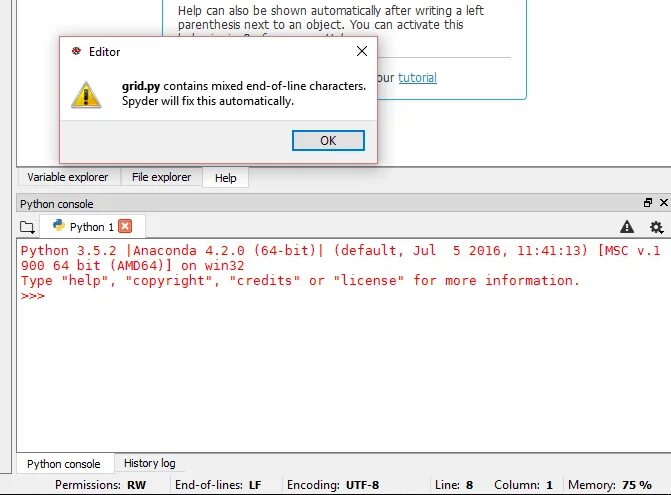Click the console warning triangle icon
The width and height of the screenshot is (671, 495).
tap(627, 227)
